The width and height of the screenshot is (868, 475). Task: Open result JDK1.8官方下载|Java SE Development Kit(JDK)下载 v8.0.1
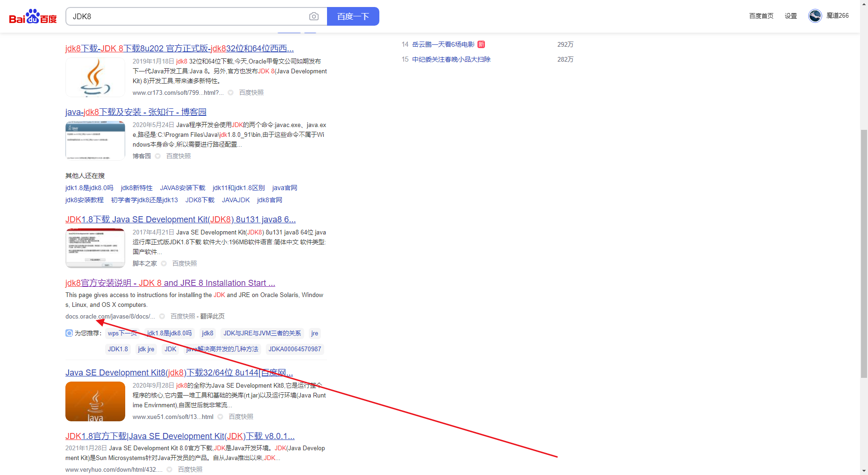tap(180, 436)
